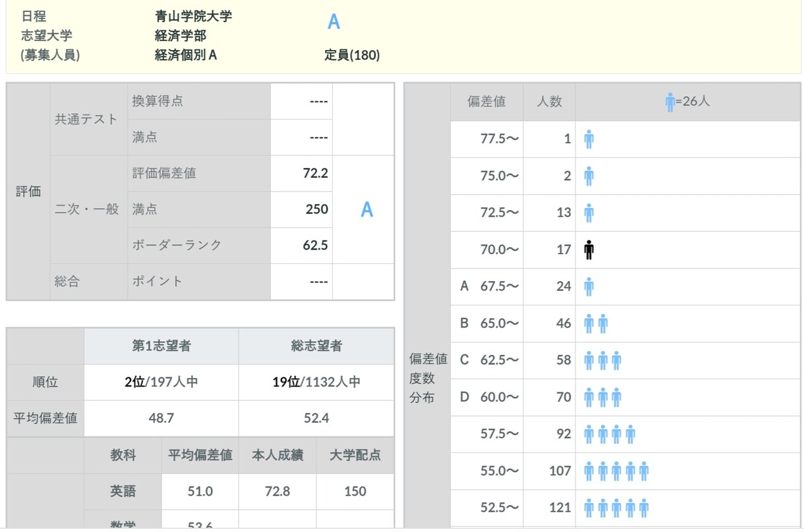Click count 58 in C 62.5 row
804x532 pixels.
tap(563, 361)
